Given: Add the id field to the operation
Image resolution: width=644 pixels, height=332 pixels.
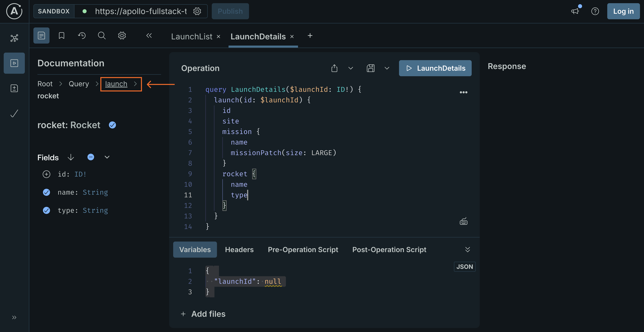Looking at the screenshot, I should [46, 174].
